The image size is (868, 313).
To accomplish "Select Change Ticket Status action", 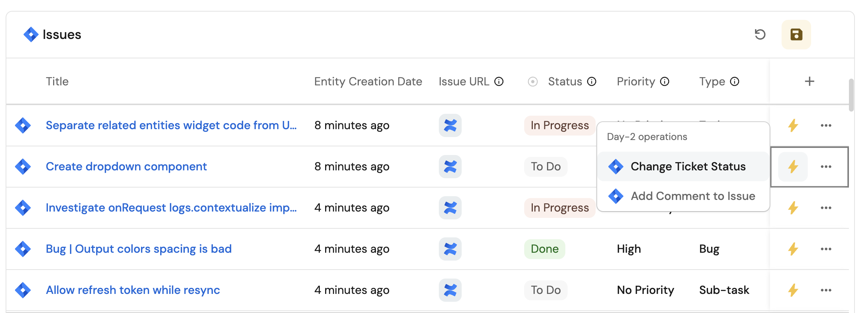I will (x=688, y=167).
